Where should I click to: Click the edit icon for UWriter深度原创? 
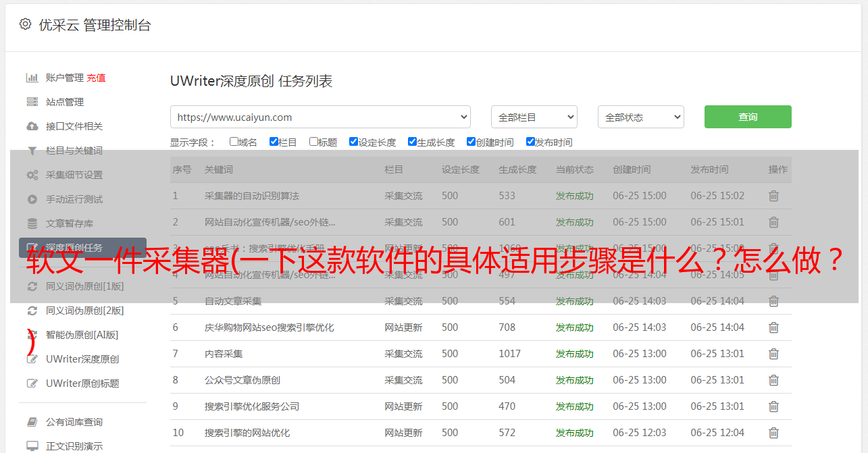tap(32, 359)
